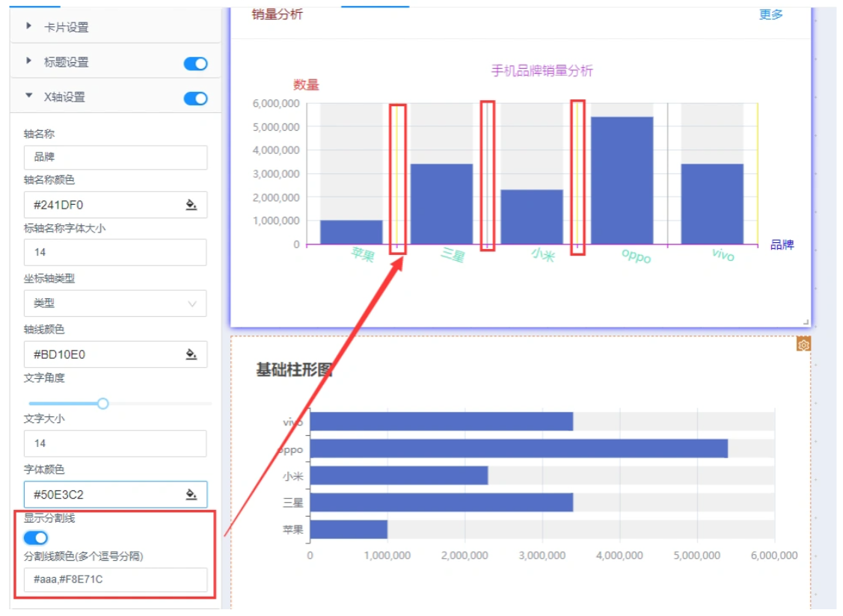The height and width of the screenshot is (616, 843).
Task: Click the text size input field
Action: (x=115, y=443)
